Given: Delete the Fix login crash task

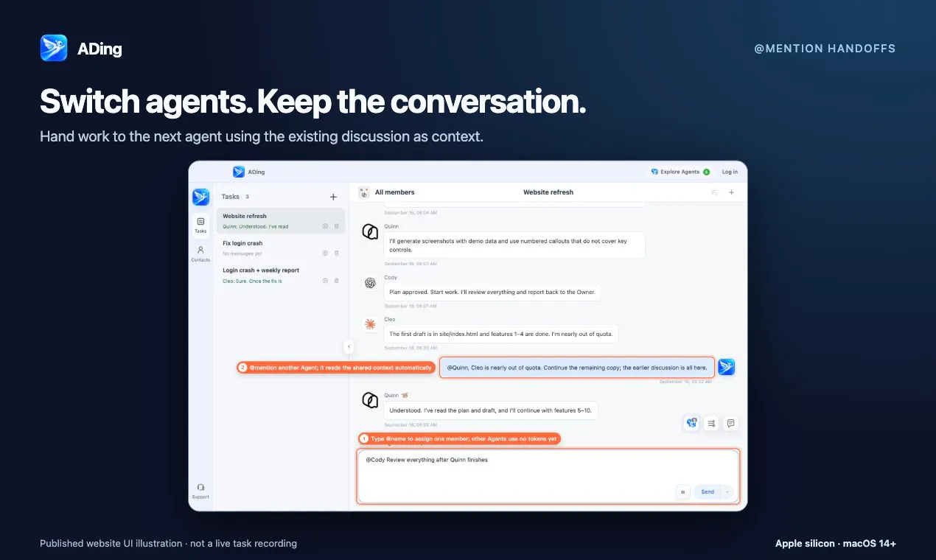Looking at the screenshot, I should click(337, 253).
